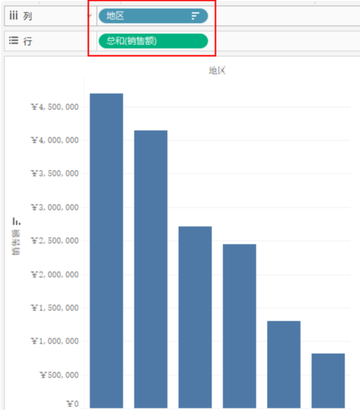Select the 地区 pill on Columns shelf
The image size is (360, 410).
[x=153, y=16]
